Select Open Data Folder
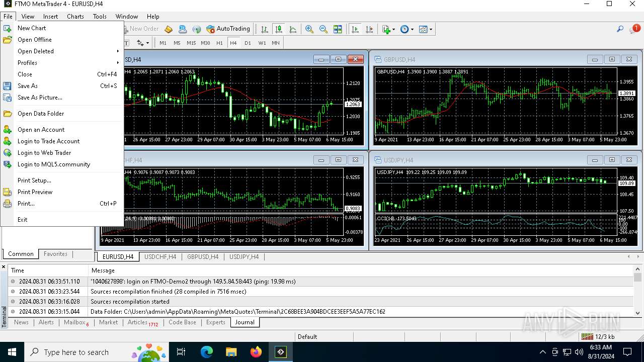 click(62, 114)
